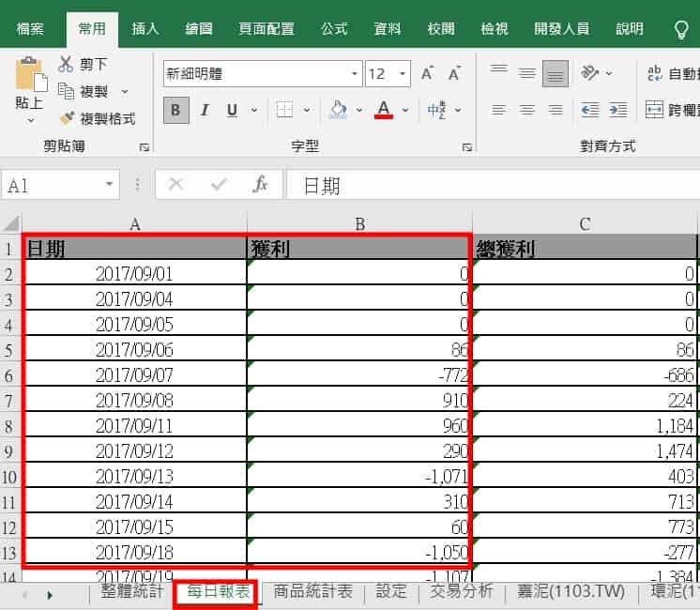Image resolution: width=700 pixels, height=610 pixels.
Task: Click the align text left icon
Action: click(x=499, y=110)
